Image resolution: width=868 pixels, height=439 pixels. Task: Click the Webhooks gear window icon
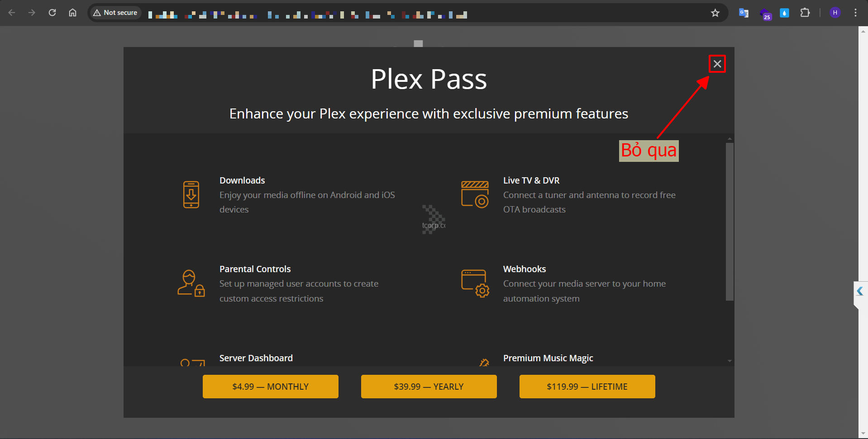click(x=475, y=283)
